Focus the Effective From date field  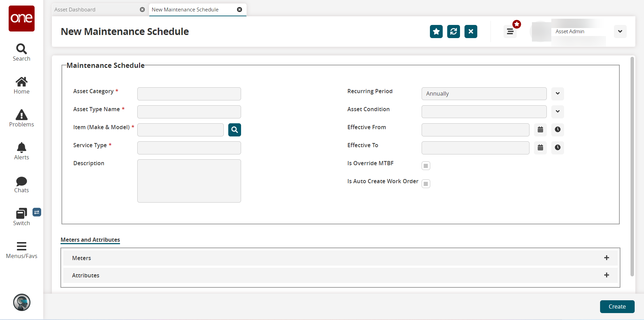475,130
